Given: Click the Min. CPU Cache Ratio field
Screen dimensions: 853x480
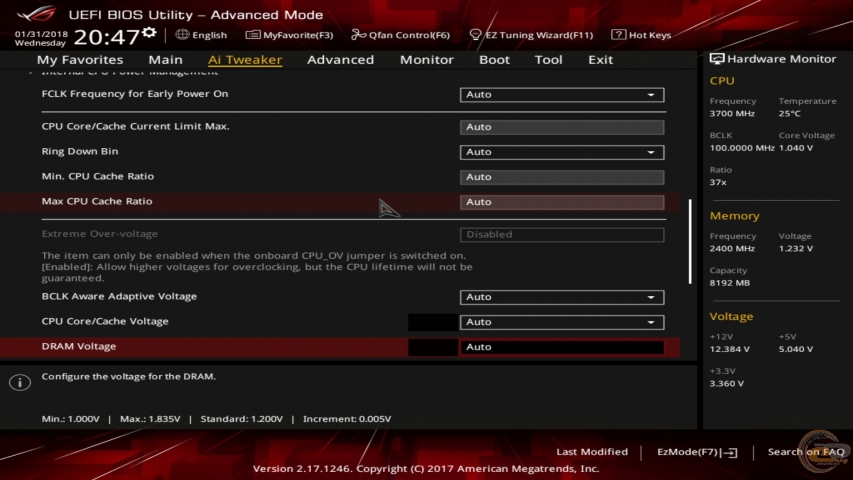Looking at the screenshot, I should [x=562, y=177].
